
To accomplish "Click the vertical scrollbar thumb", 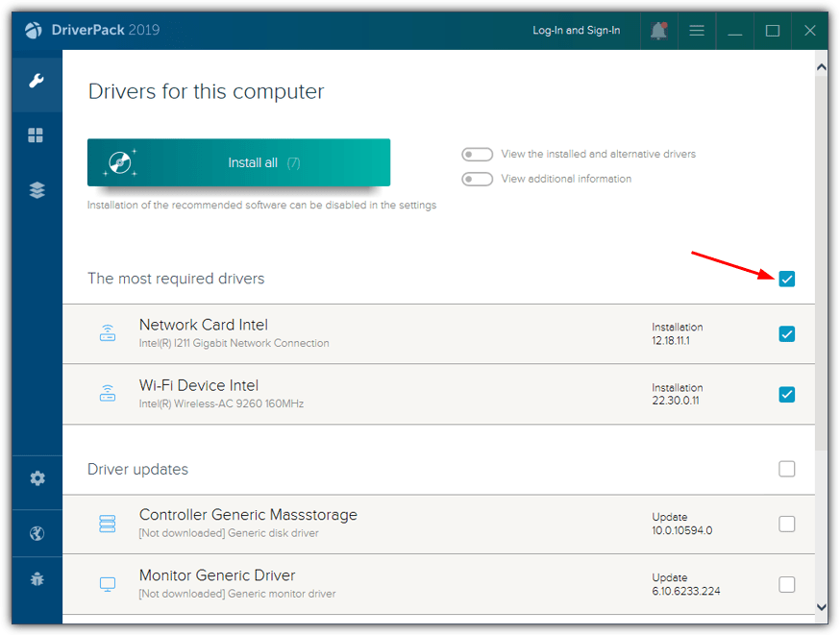I will (821, 262).
